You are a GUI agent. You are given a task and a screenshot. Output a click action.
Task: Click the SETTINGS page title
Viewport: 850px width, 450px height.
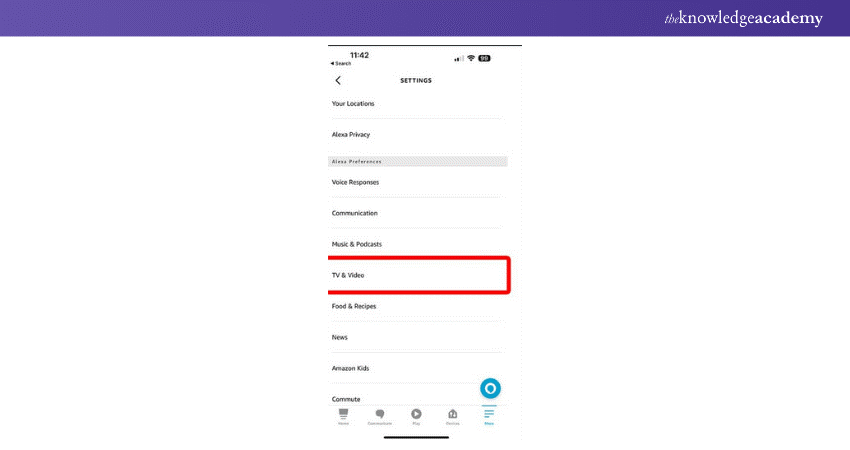416,80
